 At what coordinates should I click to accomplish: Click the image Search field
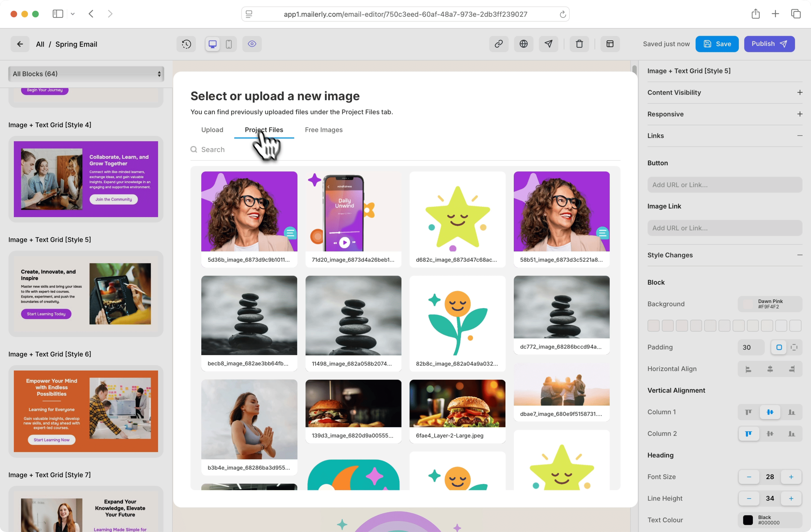[x=405, y=150]
